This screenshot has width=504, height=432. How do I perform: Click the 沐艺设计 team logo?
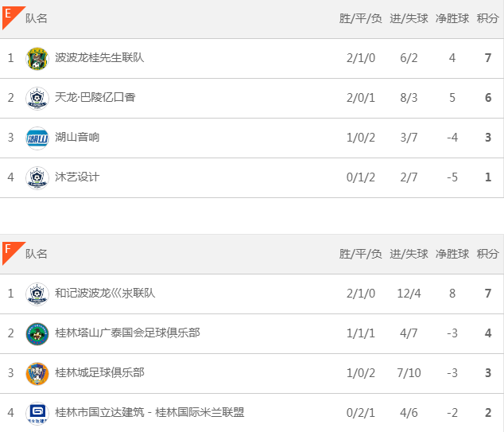[x=37, y=177]
